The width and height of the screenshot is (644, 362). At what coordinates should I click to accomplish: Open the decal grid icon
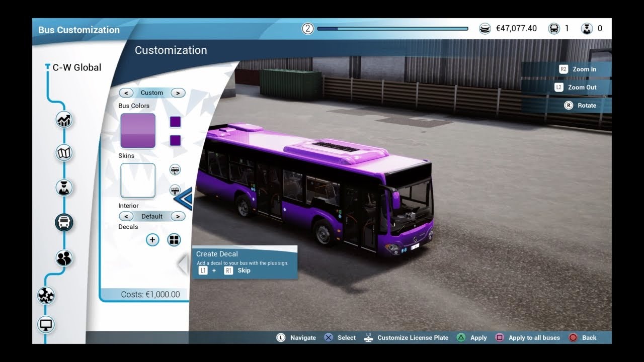[x=174, y=240]
